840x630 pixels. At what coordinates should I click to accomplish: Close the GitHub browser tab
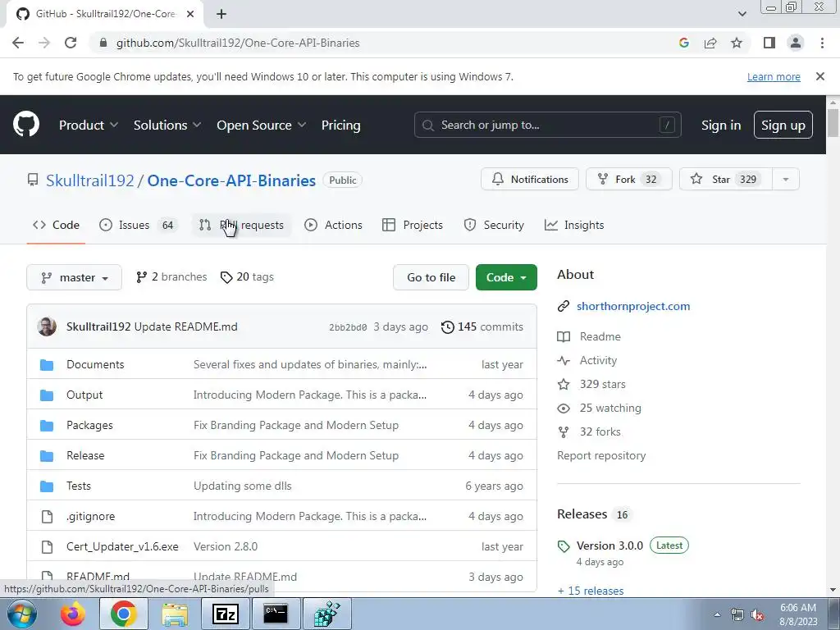pos(190,14)
